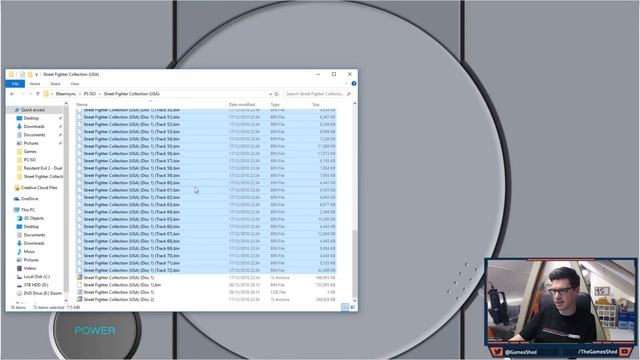Select the Track 62 bin file

click(206, 198)
